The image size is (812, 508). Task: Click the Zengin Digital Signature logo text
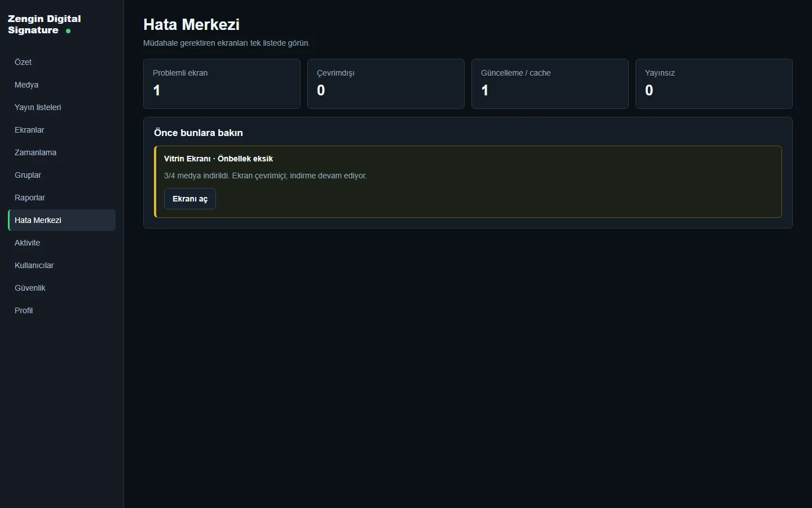coord(44,24)
